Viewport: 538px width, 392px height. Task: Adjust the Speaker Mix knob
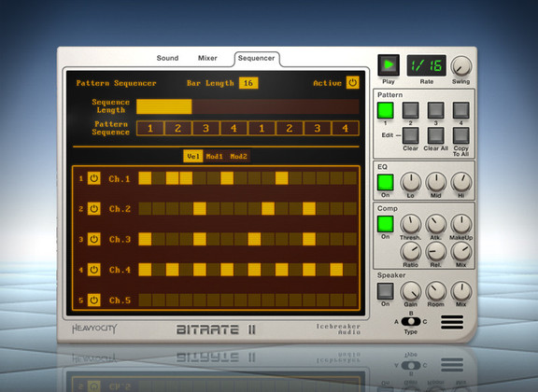click(x=461, y=291)
